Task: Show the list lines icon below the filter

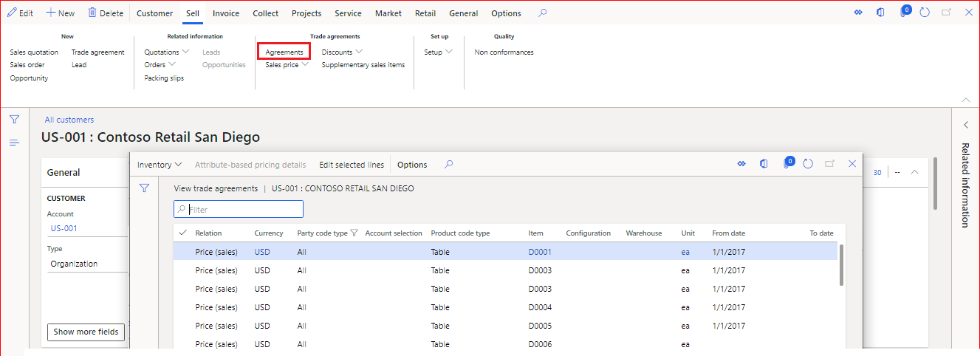Action: point(14,143)
